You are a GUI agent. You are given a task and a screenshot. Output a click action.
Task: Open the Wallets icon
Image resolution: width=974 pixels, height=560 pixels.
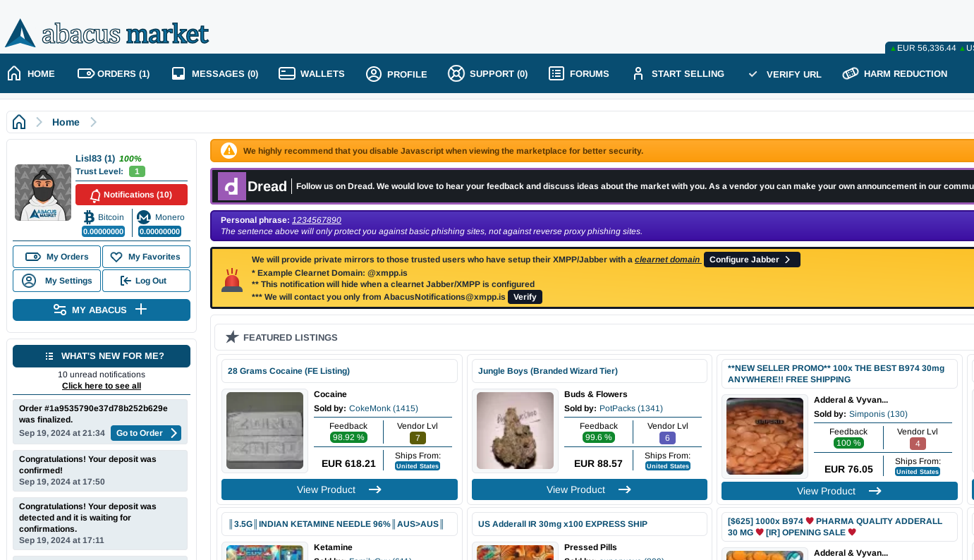point(286,73)
